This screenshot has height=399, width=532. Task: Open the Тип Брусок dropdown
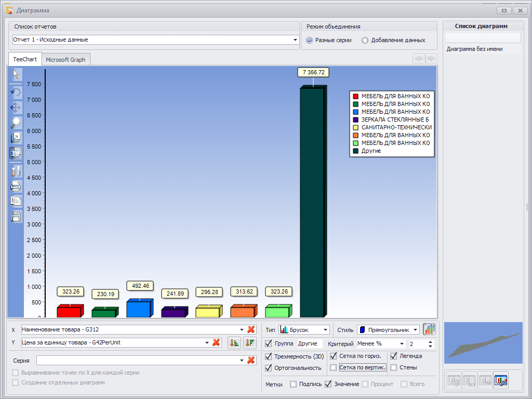click(325, 330)
